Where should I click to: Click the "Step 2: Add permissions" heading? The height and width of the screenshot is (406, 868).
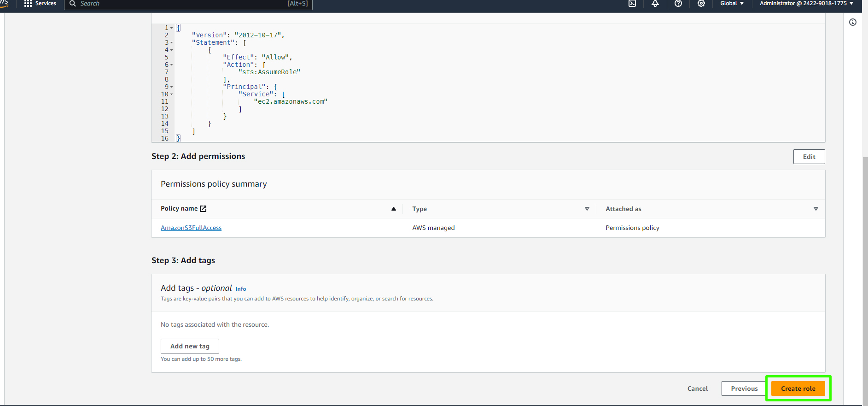point(198,156)
